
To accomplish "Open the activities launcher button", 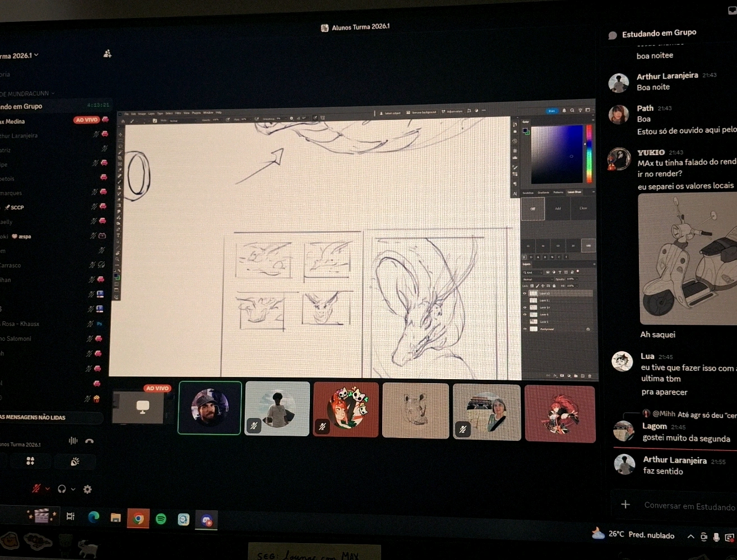I will (30, 461).
